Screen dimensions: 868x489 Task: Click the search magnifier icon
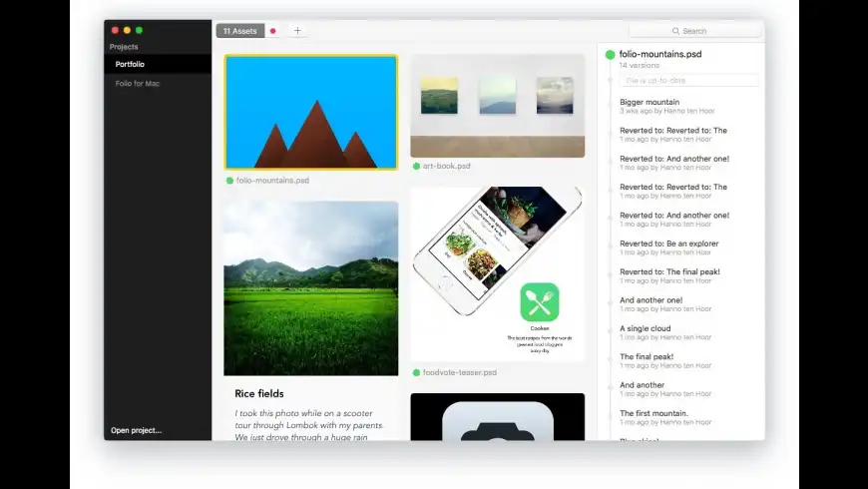[x=675, y=31]
